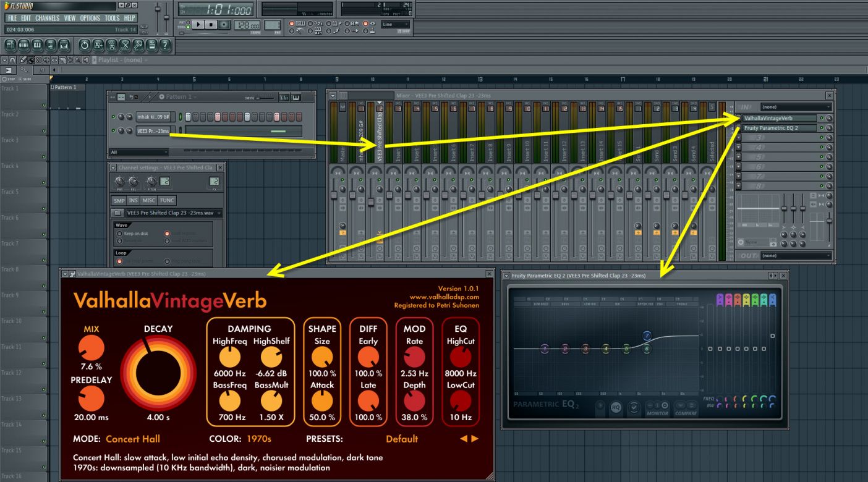This screenshot has height=482, width=868.
Task: Click the Record button in the transport
Action: coord(224,25)
